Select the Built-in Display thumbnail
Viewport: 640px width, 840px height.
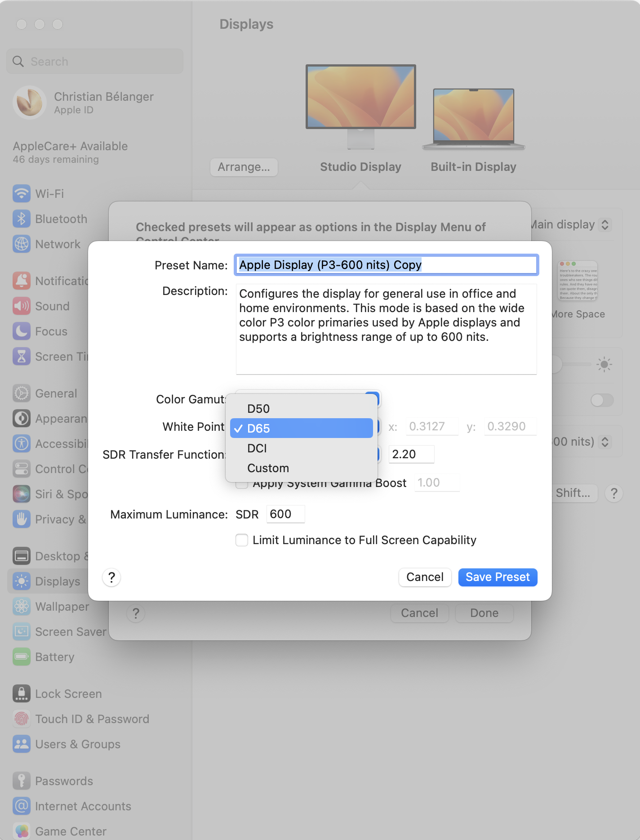coord(474,119)
